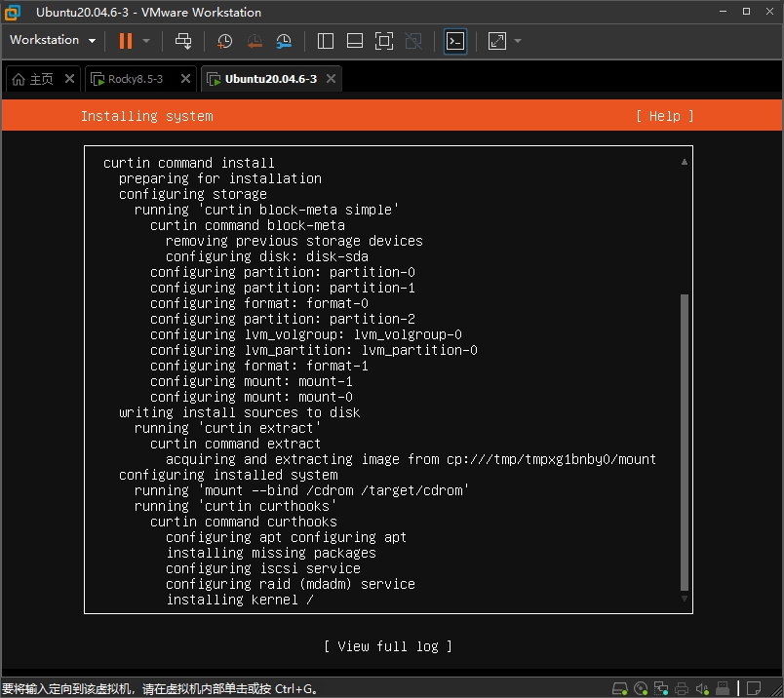Click the stretch guest display icon

tap(497, 41)
